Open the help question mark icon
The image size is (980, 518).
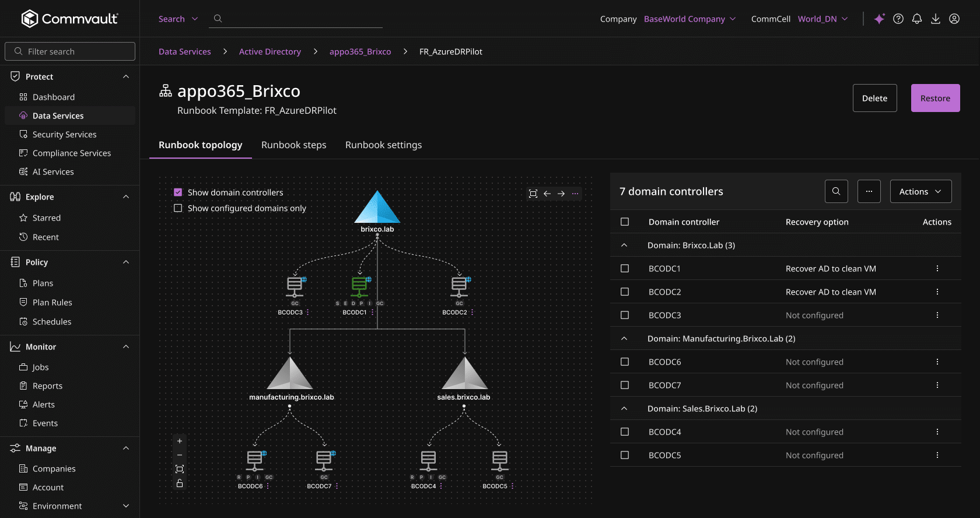tap(898, 19)
